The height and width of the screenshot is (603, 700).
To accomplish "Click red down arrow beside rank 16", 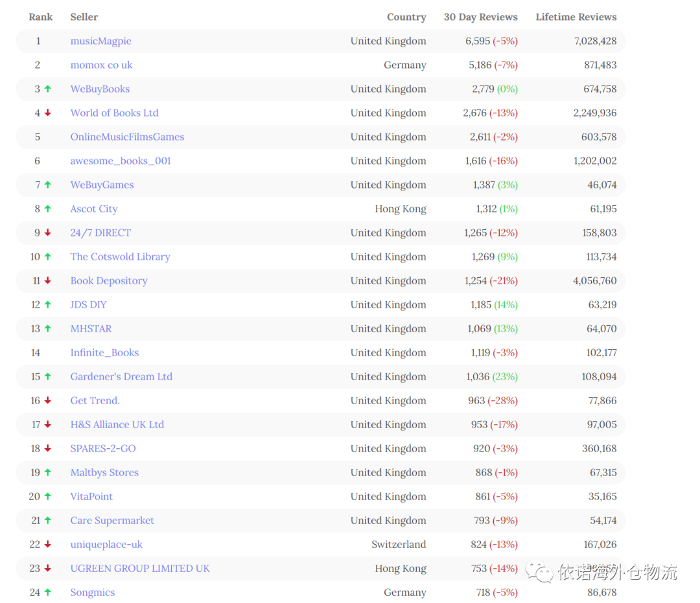I will click(x=48, y=400).
